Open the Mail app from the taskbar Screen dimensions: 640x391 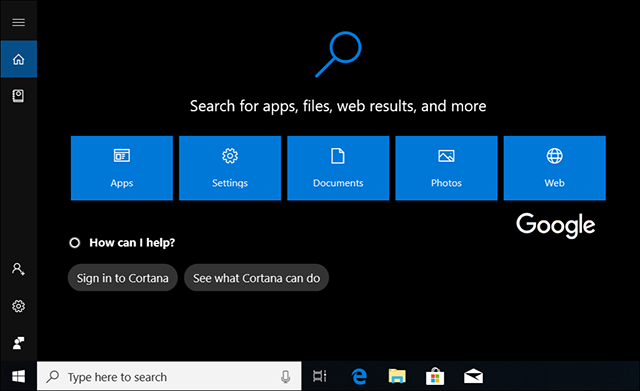pyautogui.click(x=473, y=376)
